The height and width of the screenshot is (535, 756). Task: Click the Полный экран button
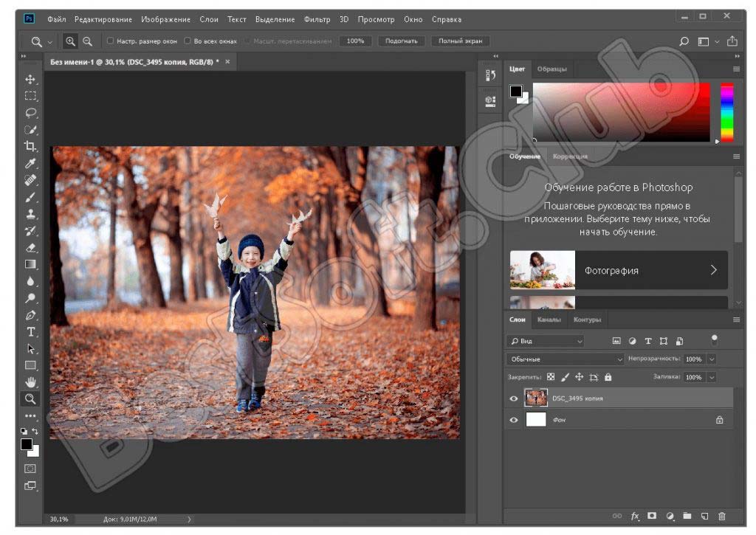(x=461, y=41)
